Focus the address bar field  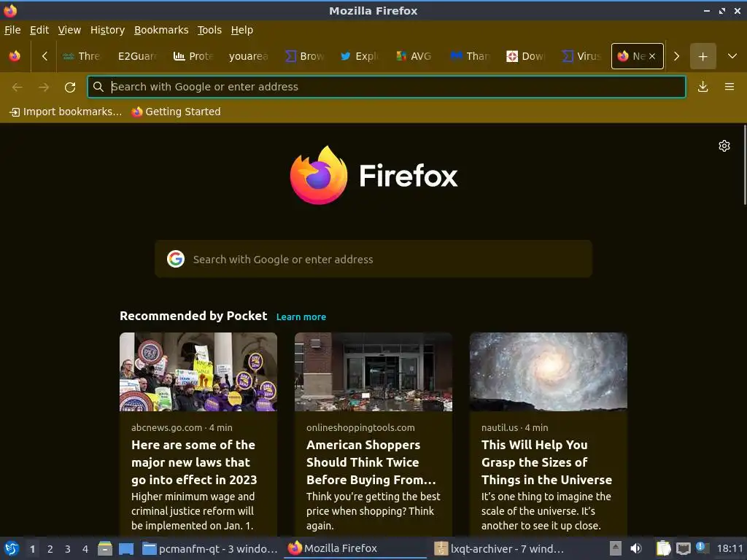[387, 87]
